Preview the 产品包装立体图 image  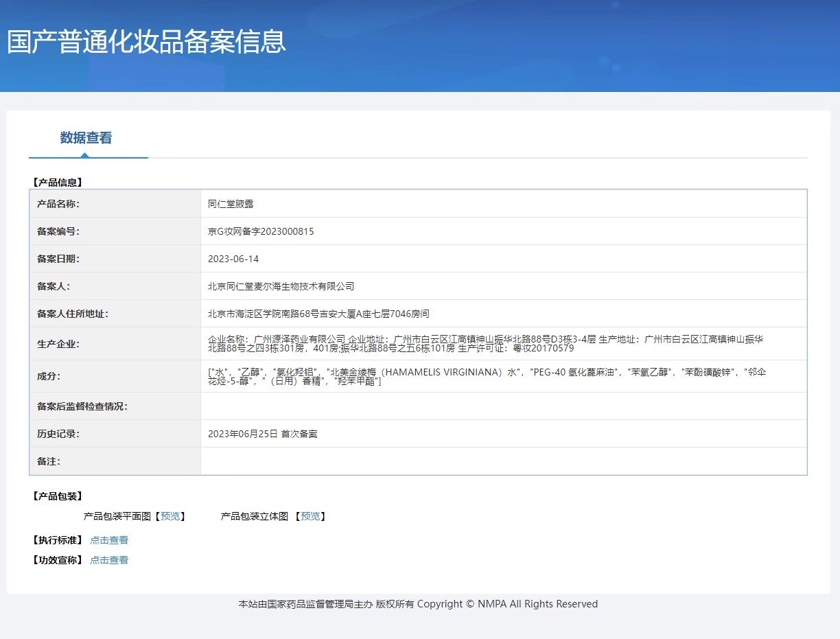[310, 516]
